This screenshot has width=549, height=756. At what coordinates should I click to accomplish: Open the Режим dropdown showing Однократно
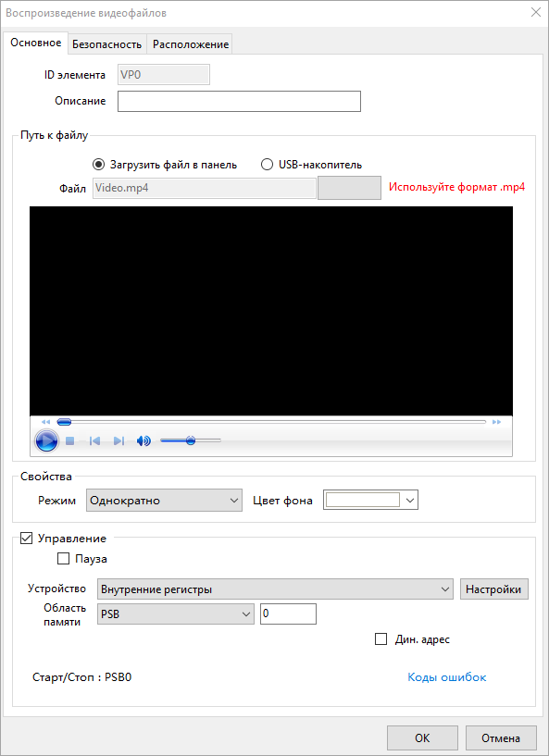pyautogui.click(x=164, y=501)
